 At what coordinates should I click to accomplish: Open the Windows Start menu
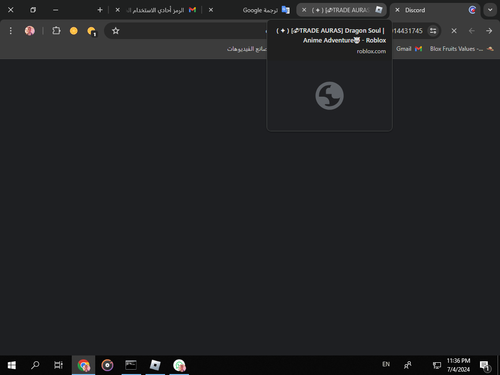[x=12, y=365]
